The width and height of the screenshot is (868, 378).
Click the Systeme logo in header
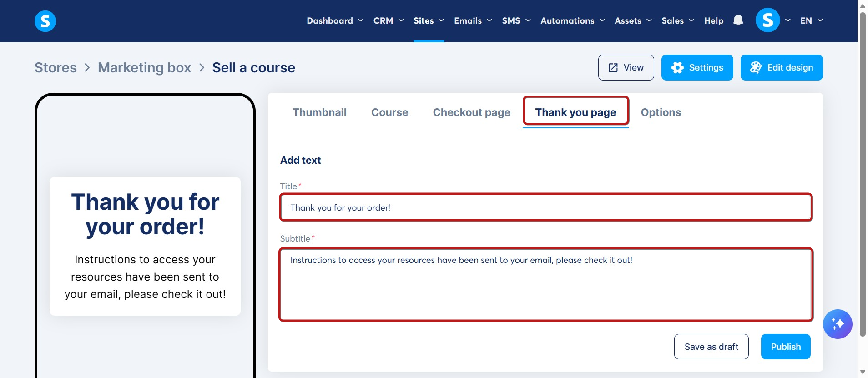click(x=45, y=21)
